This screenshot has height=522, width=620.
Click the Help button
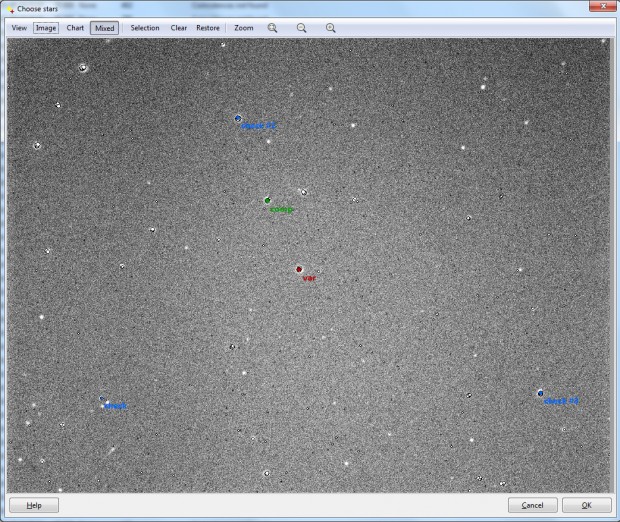click(34, 505)
